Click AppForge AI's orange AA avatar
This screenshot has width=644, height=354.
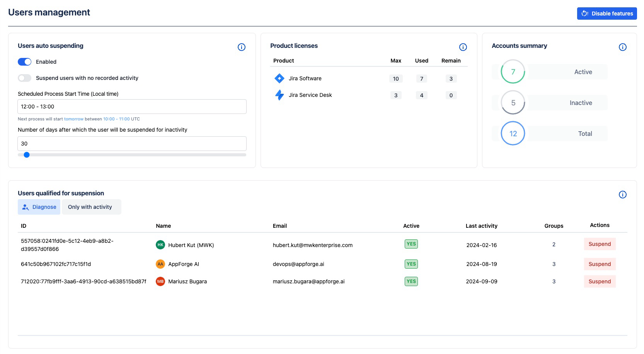pyautogui.click(x=160, y=264)
